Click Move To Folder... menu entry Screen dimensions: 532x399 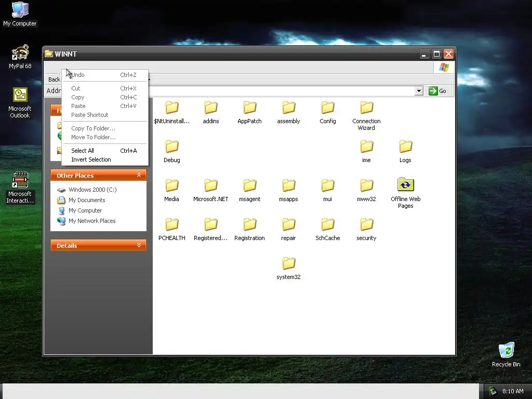(x=105, y=137)
